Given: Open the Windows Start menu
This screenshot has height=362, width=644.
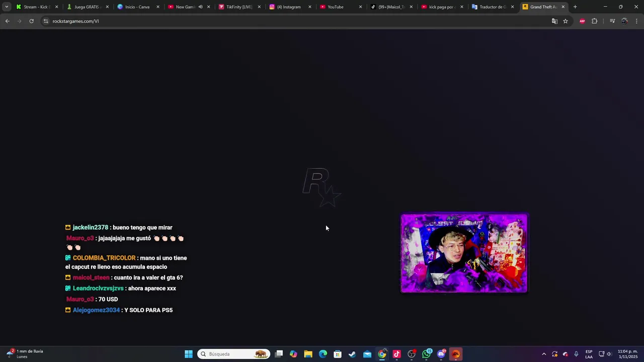Looking at the screenshot, I should click(x=188, y=354).
